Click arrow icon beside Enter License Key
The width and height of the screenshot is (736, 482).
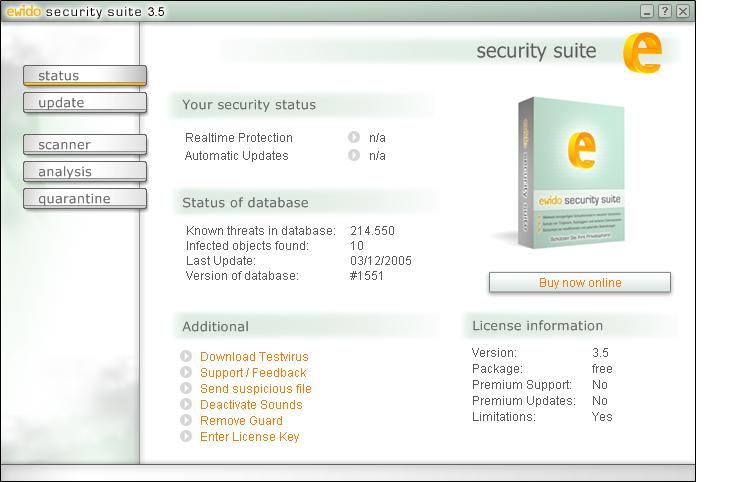point(186,436)
